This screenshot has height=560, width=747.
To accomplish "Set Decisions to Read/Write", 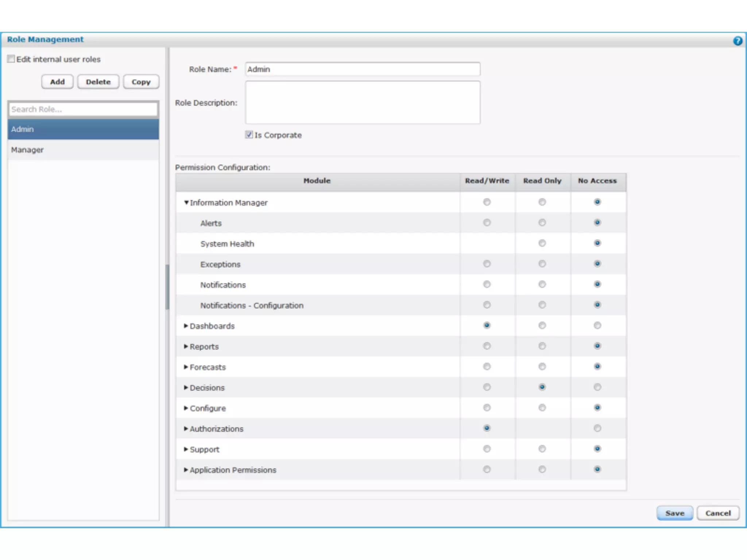I will pos(487,387).
